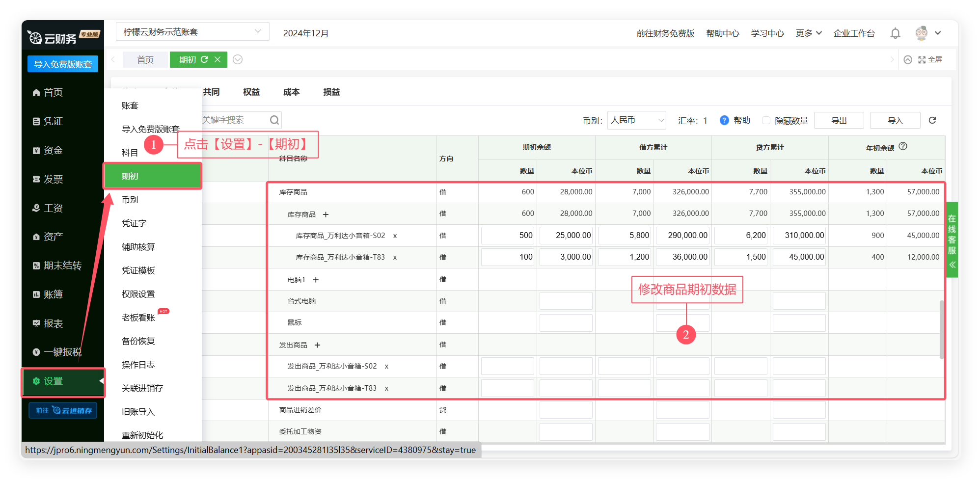Image resolution: width=980 pixels, height=479 pixels.
Task: Close the 期初 tab with X icon
Action: click(x=218, y=59)
